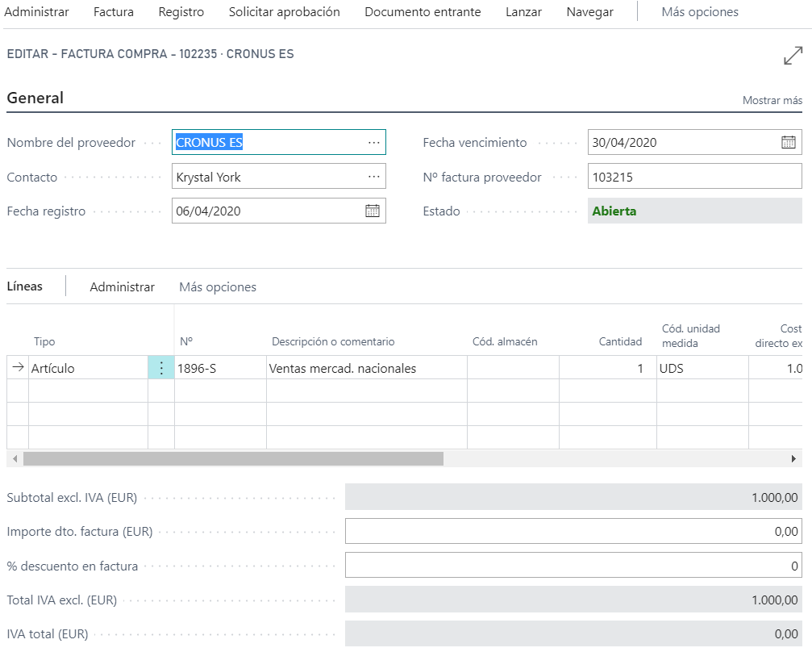Image resolution: width=812 pixels, height=652 pixels.
Task: Open the Lanzar menu
Action: [x=523, y=12]
